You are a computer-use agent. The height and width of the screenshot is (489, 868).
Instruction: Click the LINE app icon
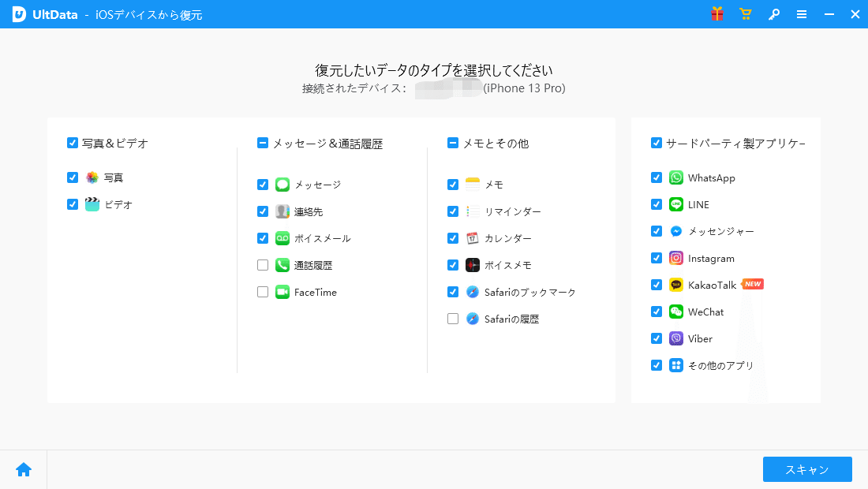pyautogui.click(x=676, y=204)
